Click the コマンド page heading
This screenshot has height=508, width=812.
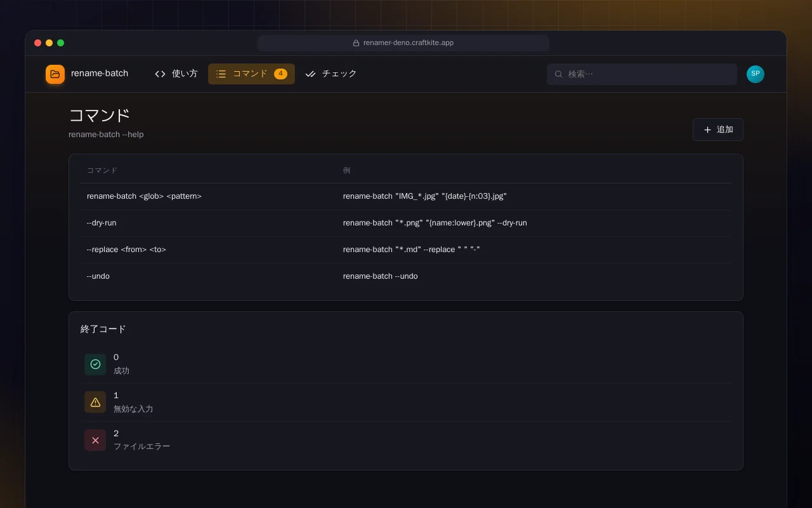99,116
